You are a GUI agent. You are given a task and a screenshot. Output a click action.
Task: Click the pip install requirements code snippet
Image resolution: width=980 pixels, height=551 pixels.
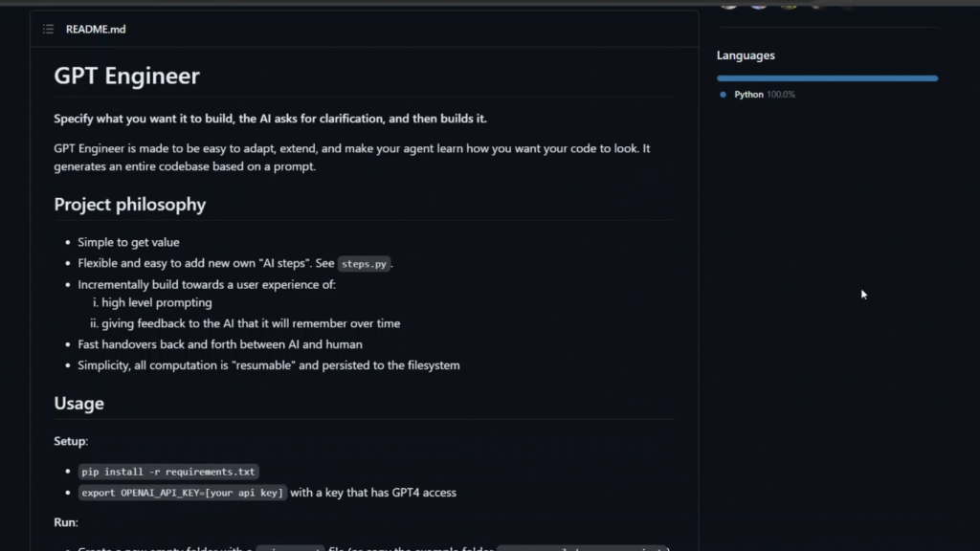pos(168,472)
